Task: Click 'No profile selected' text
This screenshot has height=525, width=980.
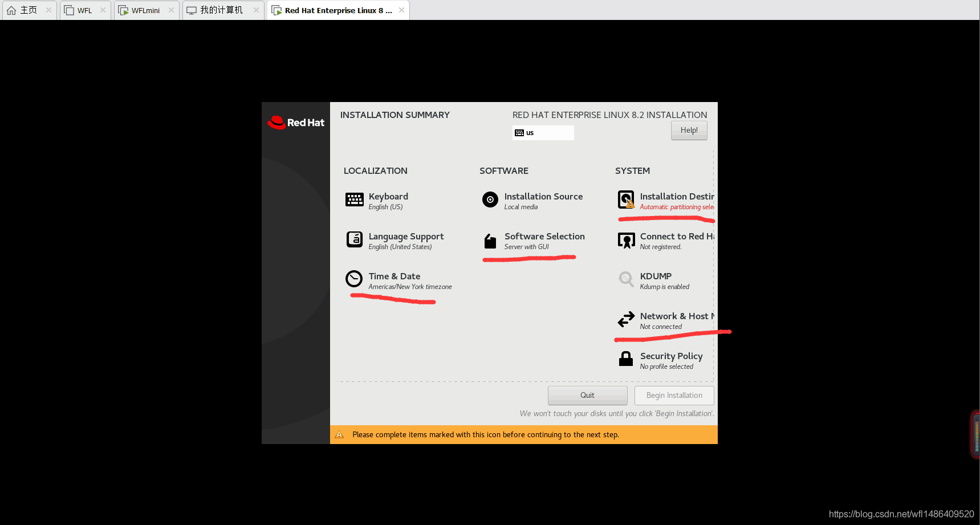Action: (666, 367)
